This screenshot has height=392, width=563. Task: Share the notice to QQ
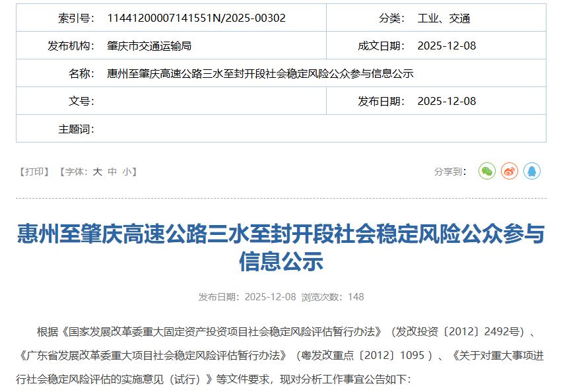click(532, 171)
